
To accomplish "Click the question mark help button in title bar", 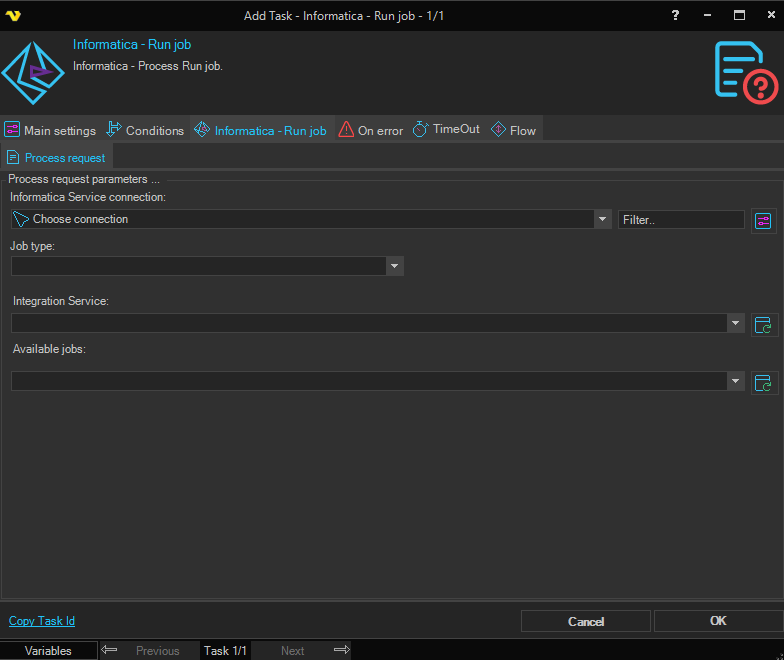I will click(675, 15).
